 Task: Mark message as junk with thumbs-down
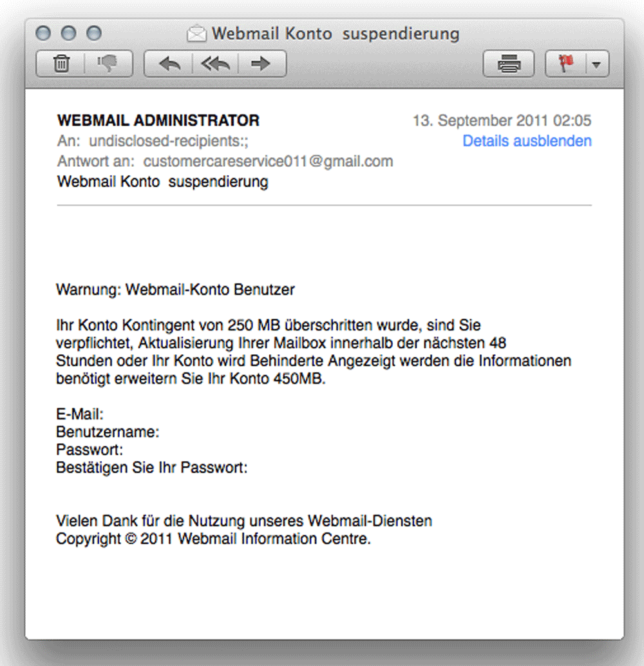[109, 64]
